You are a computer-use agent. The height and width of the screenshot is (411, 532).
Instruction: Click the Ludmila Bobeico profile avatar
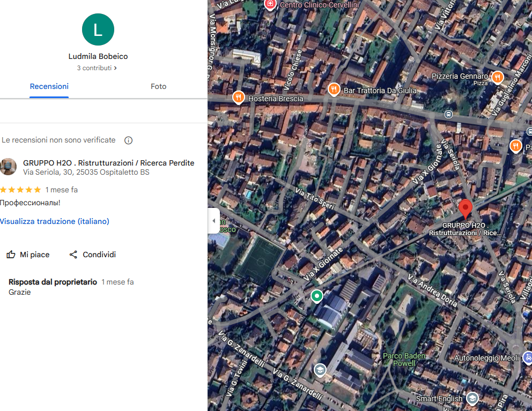98,29
